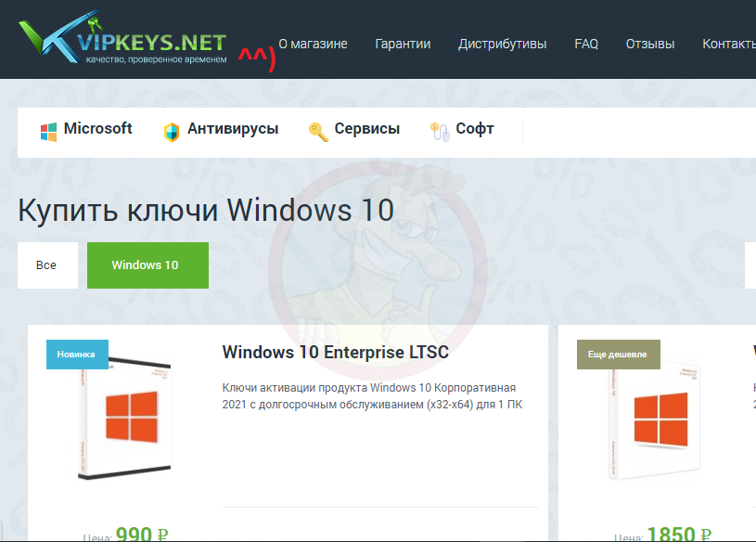Open the Гарантии page
This screenshot has width=756, height=542.
403,44
